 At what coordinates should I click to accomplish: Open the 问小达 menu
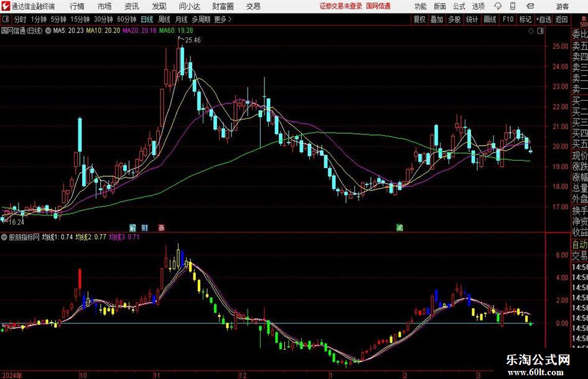coord(189,6)
